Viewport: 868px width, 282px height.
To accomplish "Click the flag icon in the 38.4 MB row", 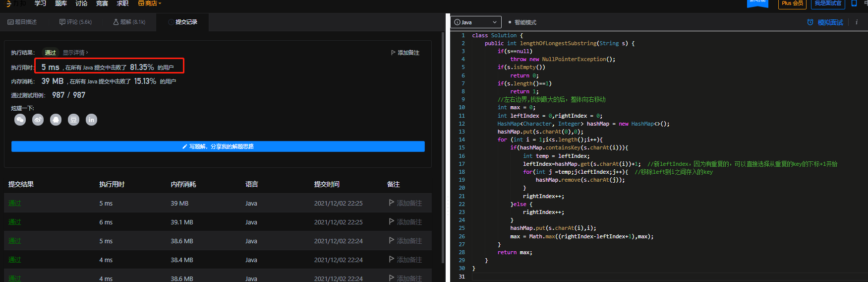I will 392,260.
